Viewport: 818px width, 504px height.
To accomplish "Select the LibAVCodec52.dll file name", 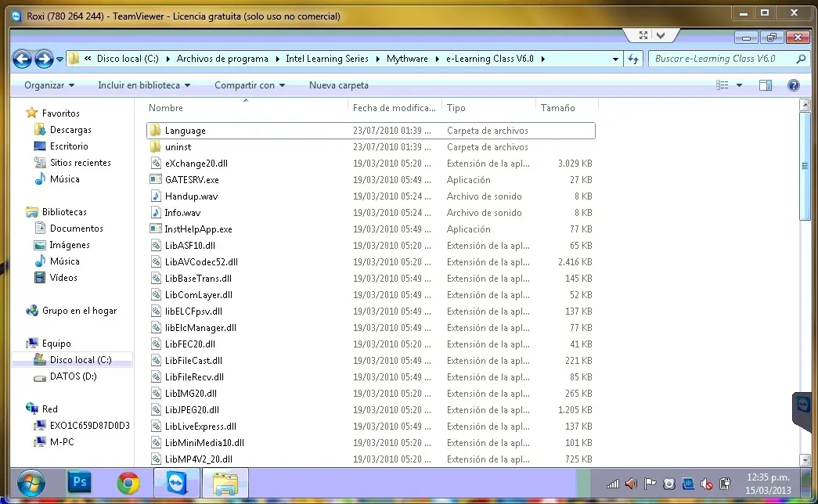I will point(201,262).
